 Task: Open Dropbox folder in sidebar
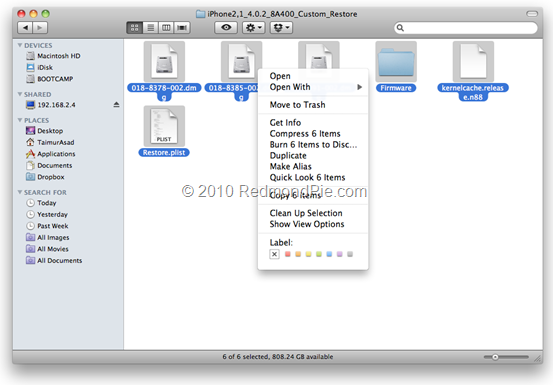[x=45, y=177]
